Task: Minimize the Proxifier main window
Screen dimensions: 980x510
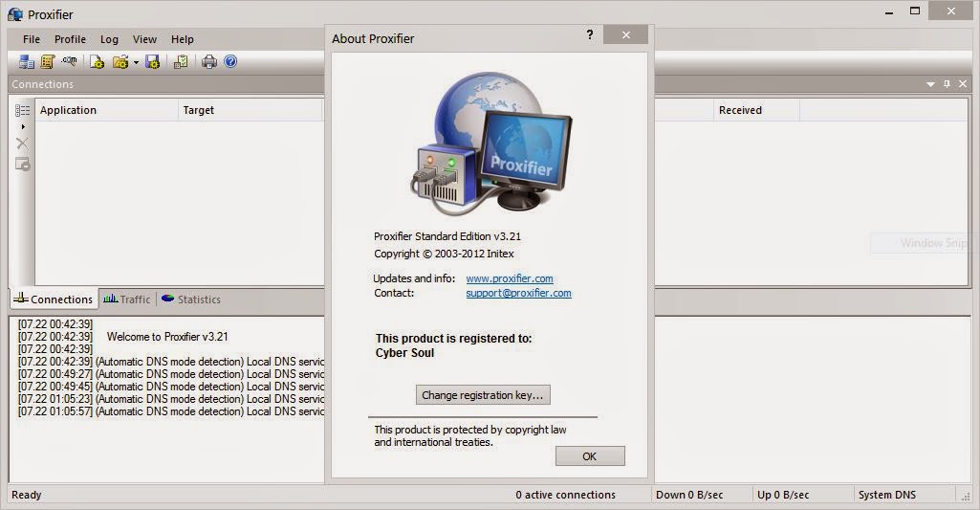Action: [889, 11]
